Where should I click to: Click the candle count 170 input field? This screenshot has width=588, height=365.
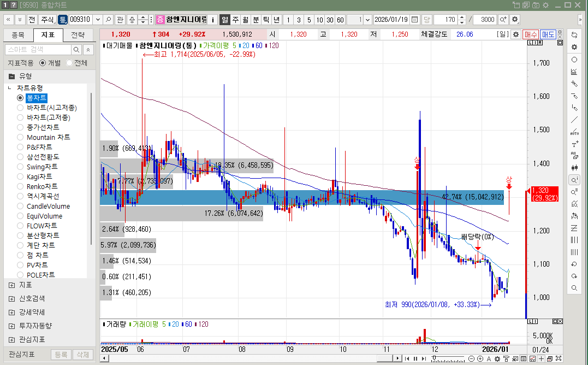pos(446,20)
